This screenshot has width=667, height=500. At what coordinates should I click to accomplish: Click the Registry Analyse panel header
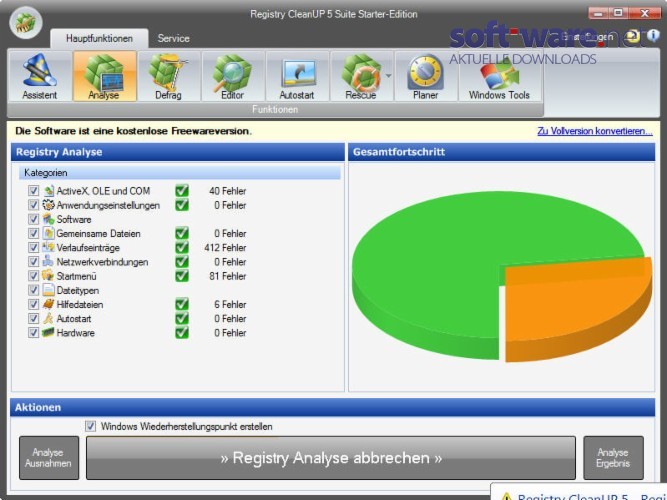(178, 152)
